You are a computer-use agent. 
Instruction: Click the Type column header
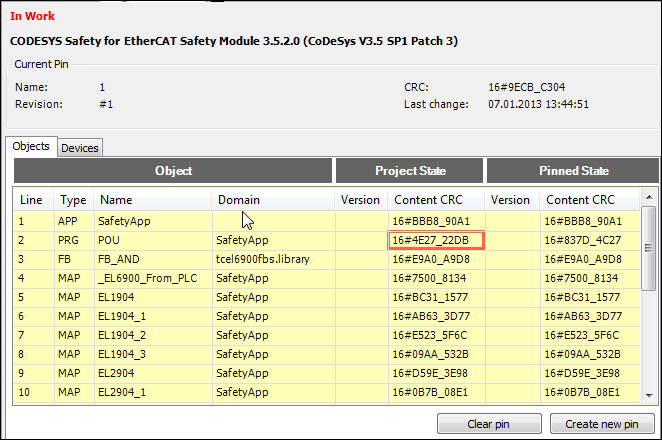[73, 200]
